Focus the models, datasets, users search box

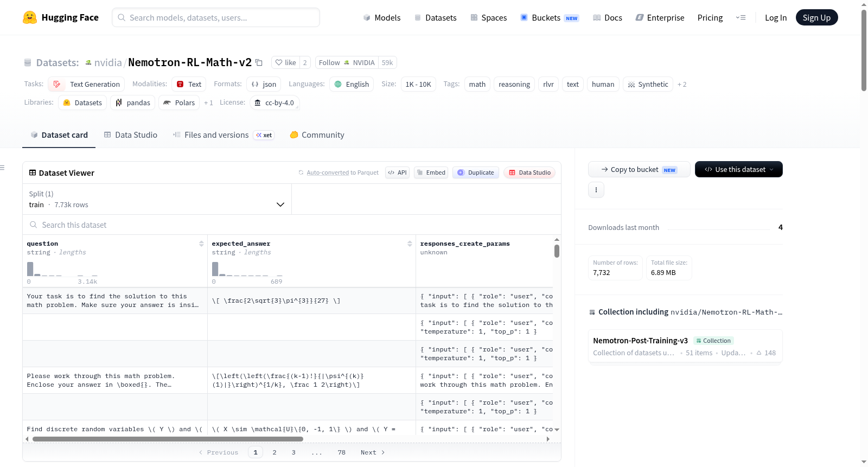(x=216, y=17)
